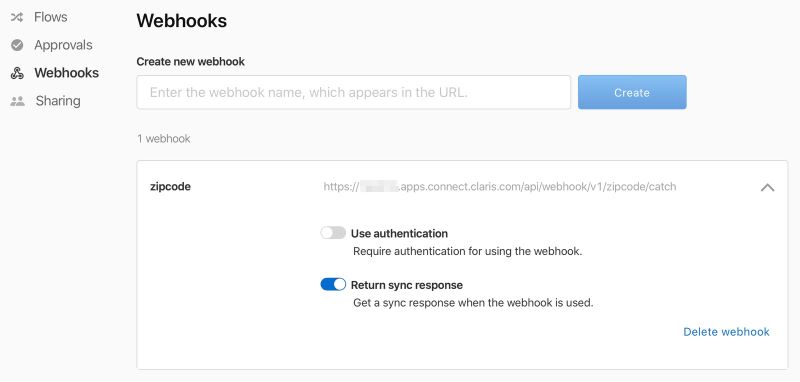Go to the Approvals page

(63, 45)
